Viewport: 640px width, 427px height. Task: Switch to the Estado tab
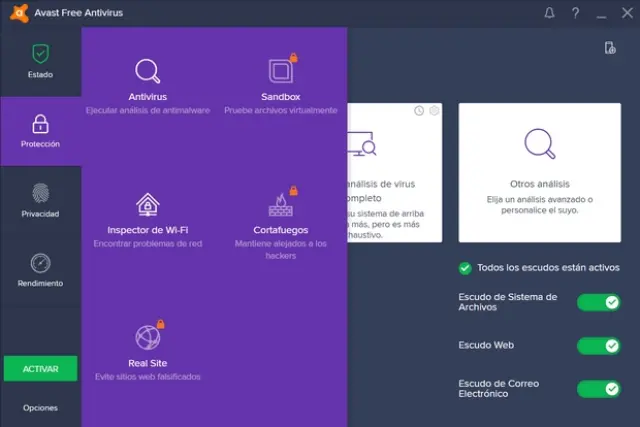point(40,61)
